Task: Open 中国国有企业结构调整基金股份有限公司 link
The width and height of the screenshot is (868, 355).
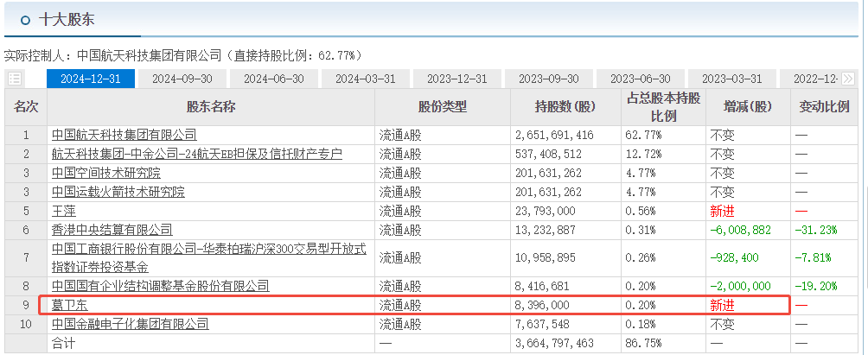Action: click(x=161, y=286)
